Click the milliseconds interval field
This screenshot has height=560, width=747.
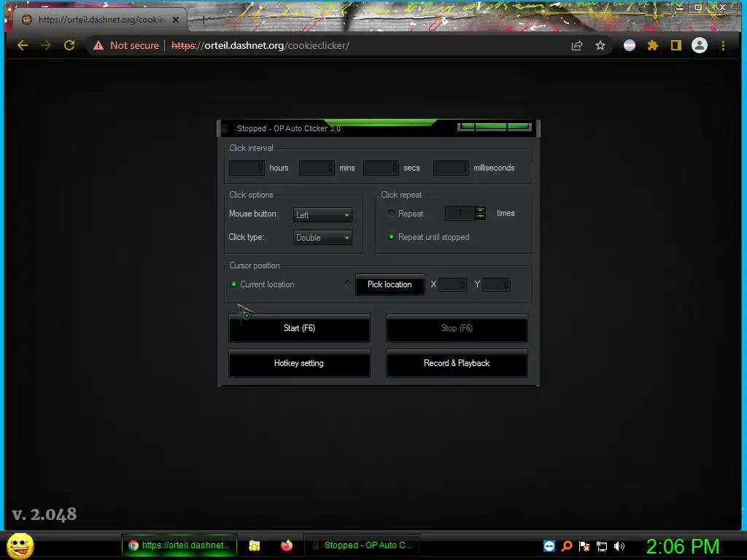pos(451,168)
